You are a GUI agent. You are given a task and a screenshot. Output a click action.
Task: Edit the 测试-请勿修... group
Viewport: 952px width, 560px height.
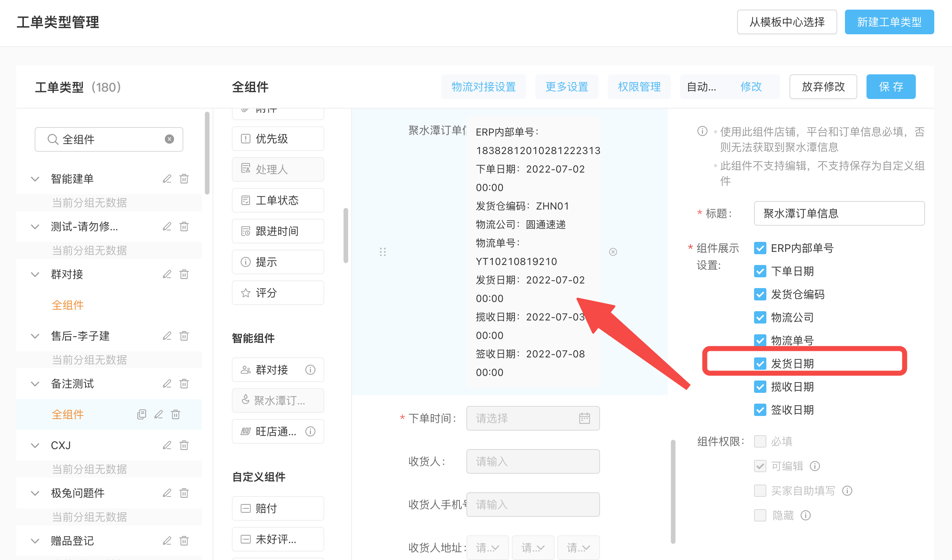pos(167,226)
